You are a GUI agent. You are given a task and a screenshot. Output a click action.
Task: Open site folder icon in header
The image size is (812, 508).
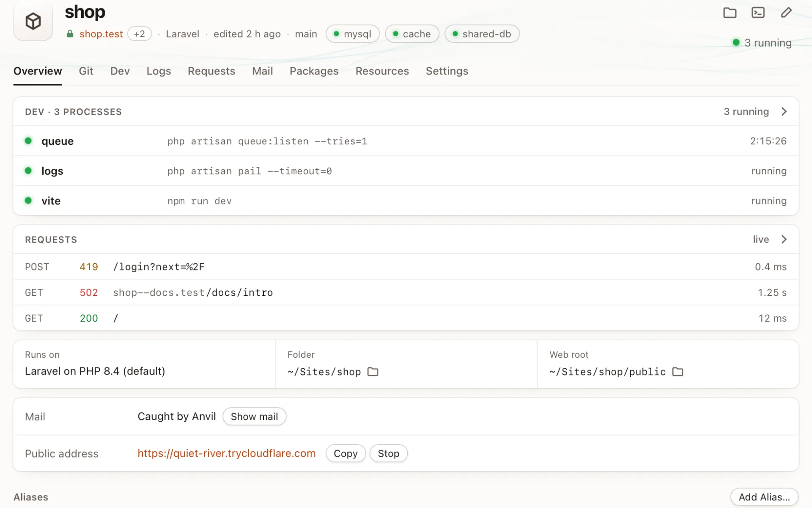tap(730, 13)
